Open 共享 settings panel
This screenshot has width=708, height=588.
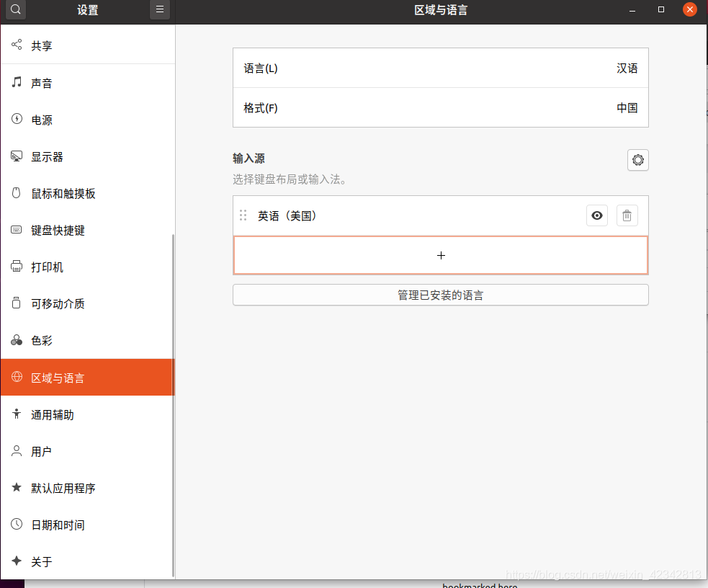pos(88,45)
